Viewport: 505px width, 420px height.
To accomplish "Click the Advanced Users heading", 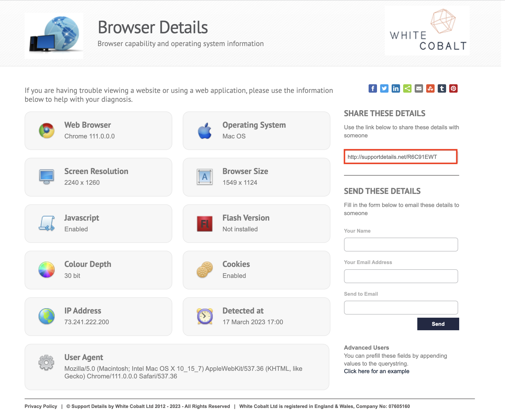I will [x=367, y=348].
